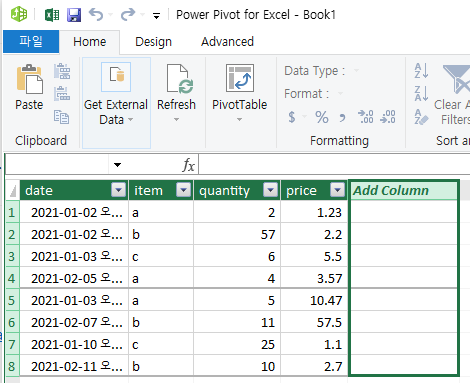
Task: Open Customize Quick Access Toolbar dropdown
Action: 156,16
